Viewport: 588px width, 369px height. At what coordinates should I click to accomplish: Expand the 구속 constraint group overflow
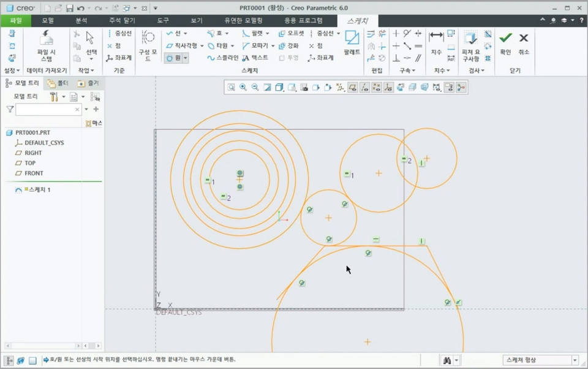(x=407, y=70)
